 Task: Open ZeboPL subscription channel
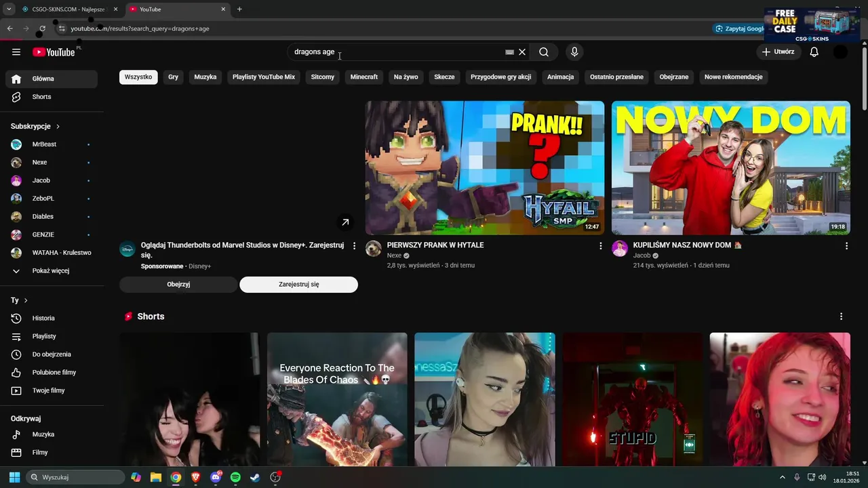pos(52,199)
